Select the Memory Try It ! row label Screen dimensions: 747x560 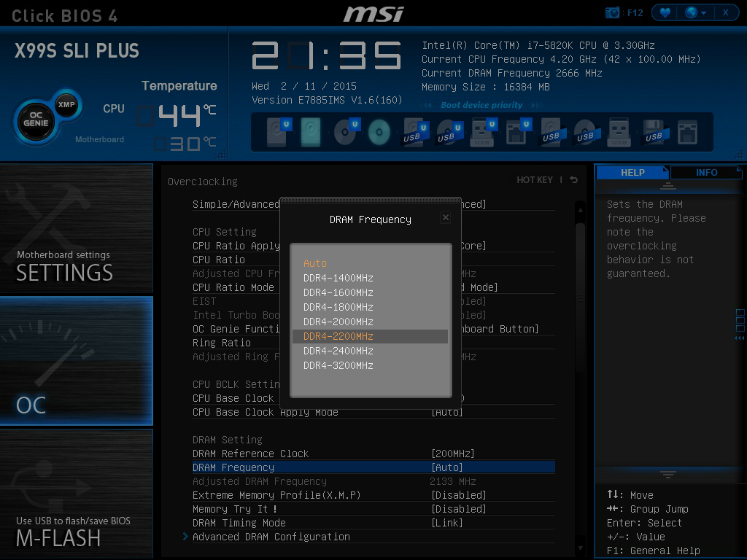235,509
